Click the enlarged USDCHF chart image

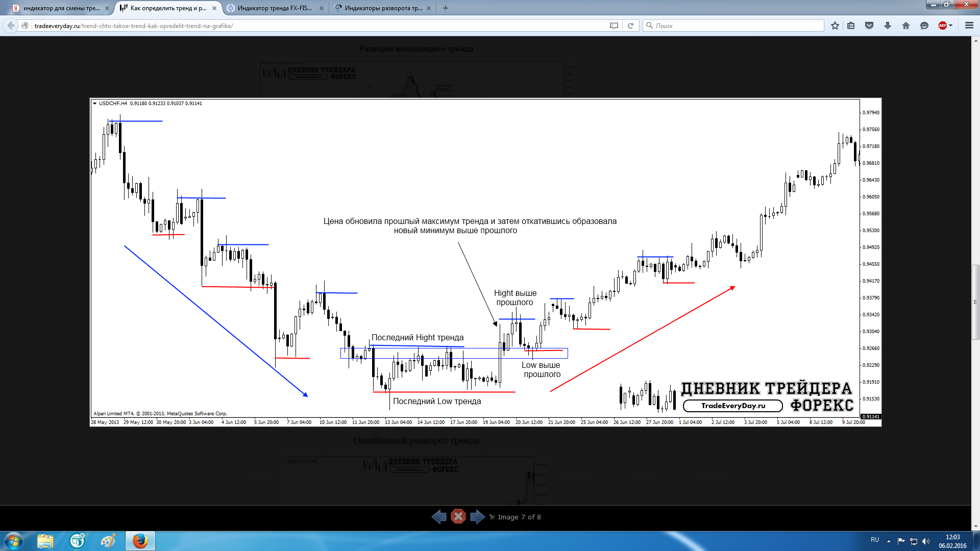tap(485, 262)
